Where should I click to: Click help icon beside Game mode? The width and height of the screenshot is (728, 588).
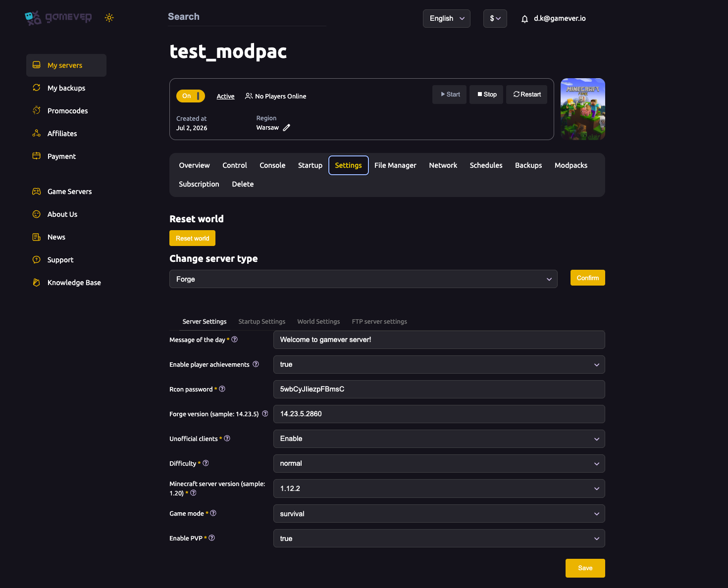(213, 513)
